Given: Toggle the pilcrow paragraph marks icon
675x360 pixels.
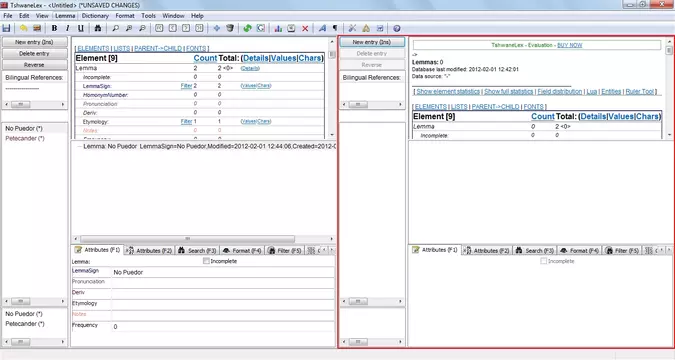Looking at the screenshot, I should click(335, 28).
